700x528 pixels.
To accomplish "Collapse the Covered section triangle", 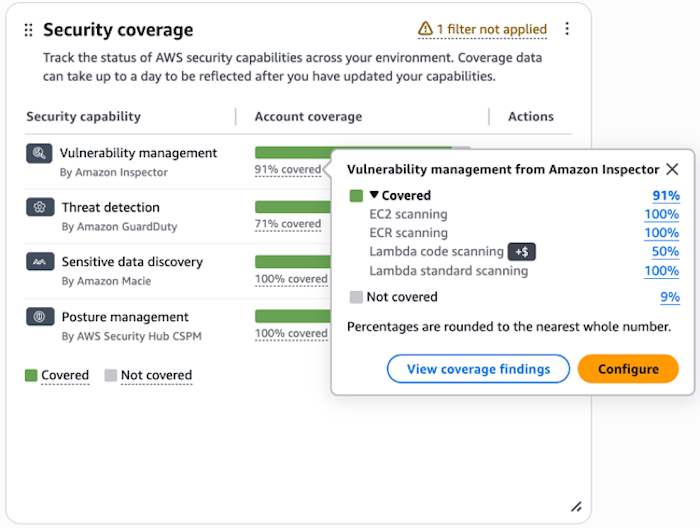I will point(374,196).
